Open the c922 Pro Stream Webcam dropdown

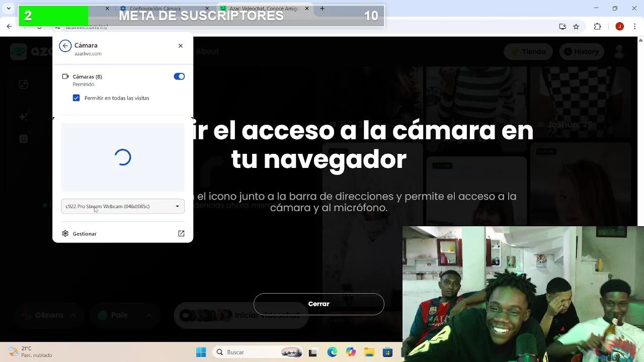123,206
